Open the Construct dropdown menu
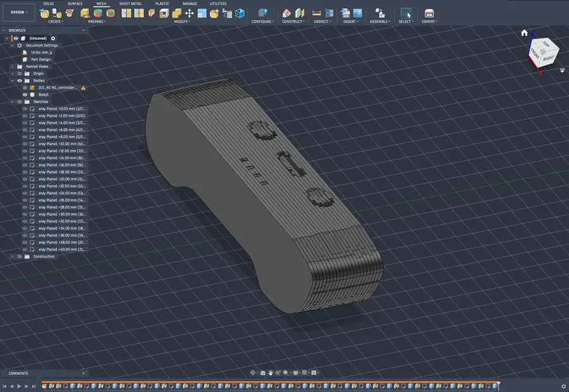Image resolution: width=569 pixels, height=392 pixels. click(293, 21)
